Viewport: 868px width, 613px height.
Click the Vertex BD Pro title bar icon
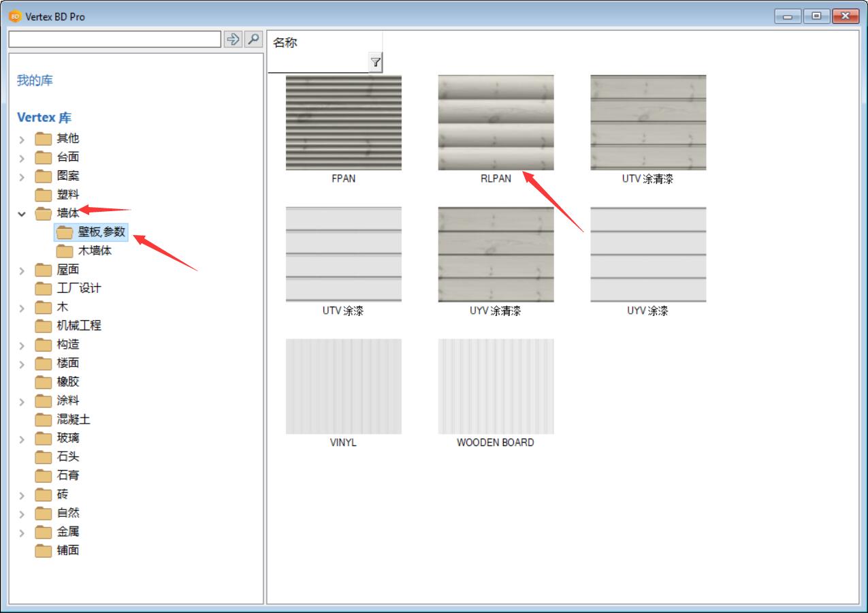(15, 16)
